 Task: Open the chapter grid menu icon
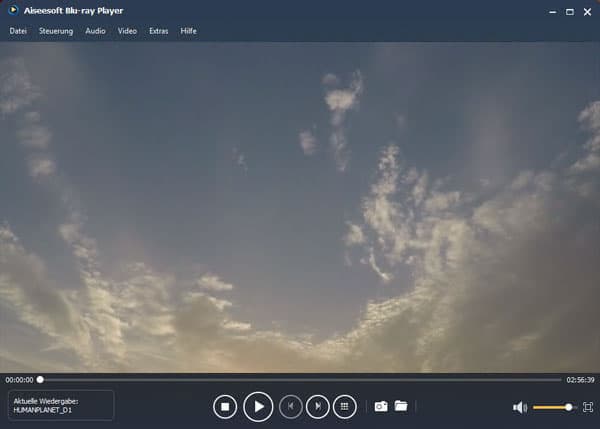(x=344, y=406)
